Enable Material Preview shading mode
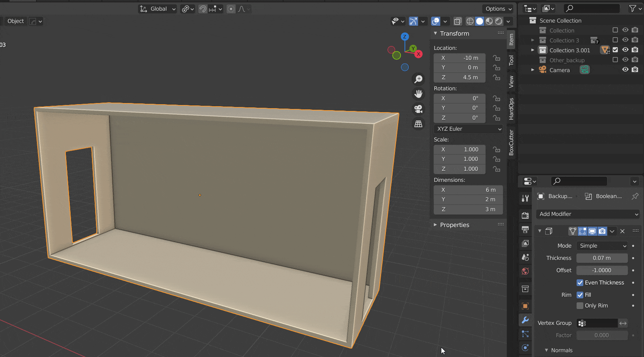Image resolution: width=644 pixels, height=357 pixels. point(489,21)
